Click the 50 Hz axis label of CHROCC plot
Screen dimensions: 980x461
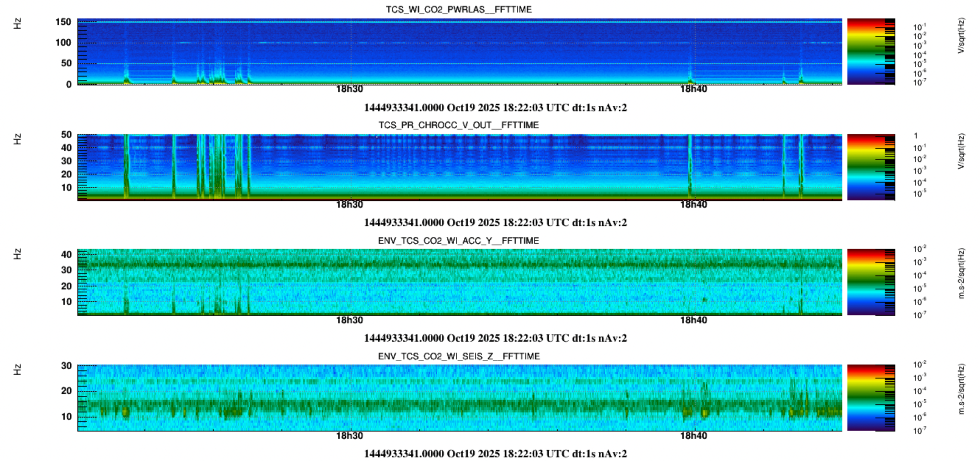point(66,135)
